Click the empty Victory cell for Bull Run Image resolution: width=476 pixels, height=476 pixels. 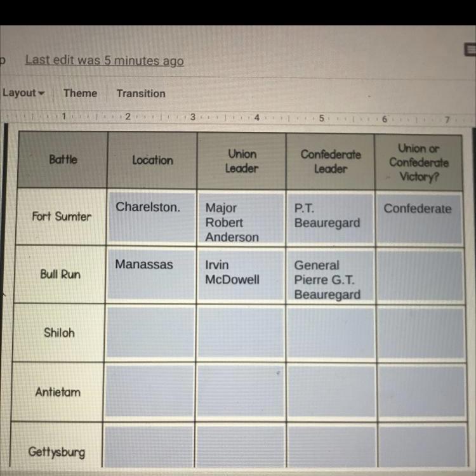pos(420,277)
